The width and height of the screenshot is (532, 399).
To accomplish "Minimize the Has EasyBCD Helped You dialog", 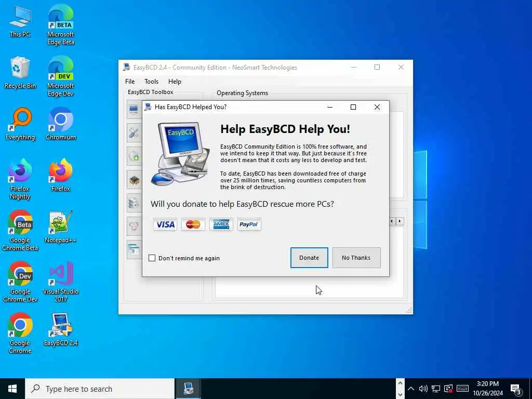I will (x=330, y=107).
